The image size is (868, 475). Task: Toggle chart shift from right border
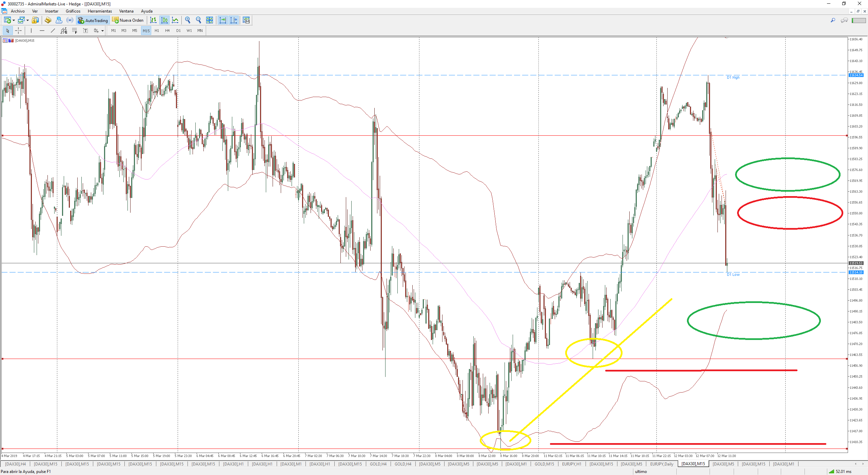tap(234, 20)
